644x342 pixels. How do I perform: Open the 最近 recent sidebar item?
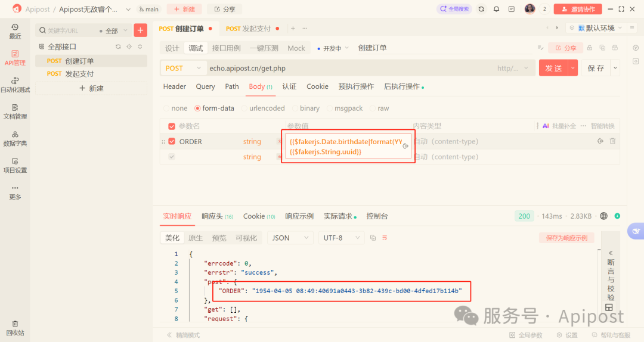click(15, 31)
